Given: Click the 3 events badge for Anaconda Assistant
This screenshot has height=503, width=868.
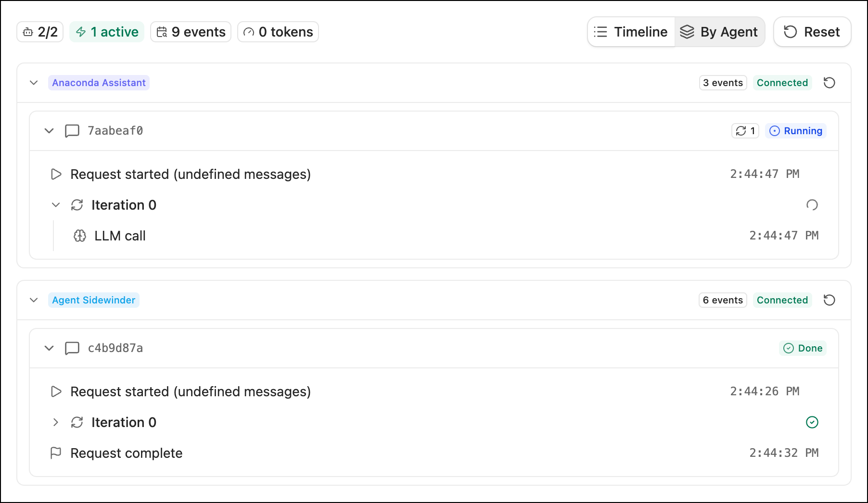Looking at the screenshot, I should point(723,83).
